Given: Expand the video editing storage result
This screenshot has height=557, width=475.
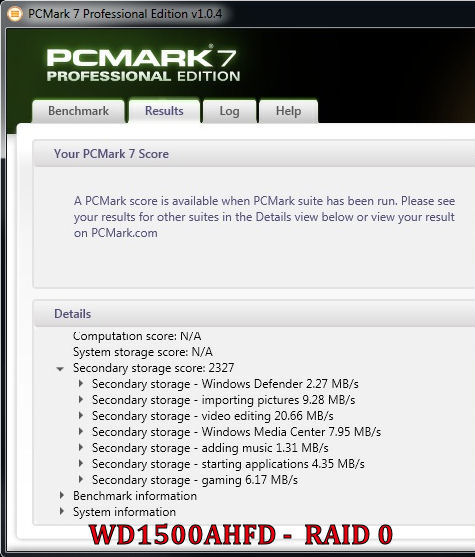Looking at the screenshot, I should click(81, 416).
